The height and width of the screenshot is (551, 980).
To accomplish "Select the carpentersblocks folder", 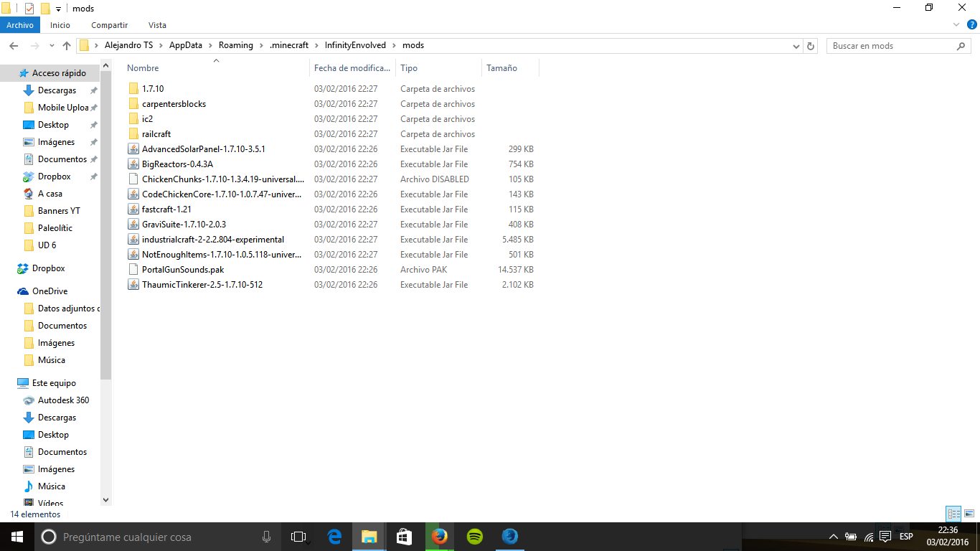I will (x=174, y=104).
